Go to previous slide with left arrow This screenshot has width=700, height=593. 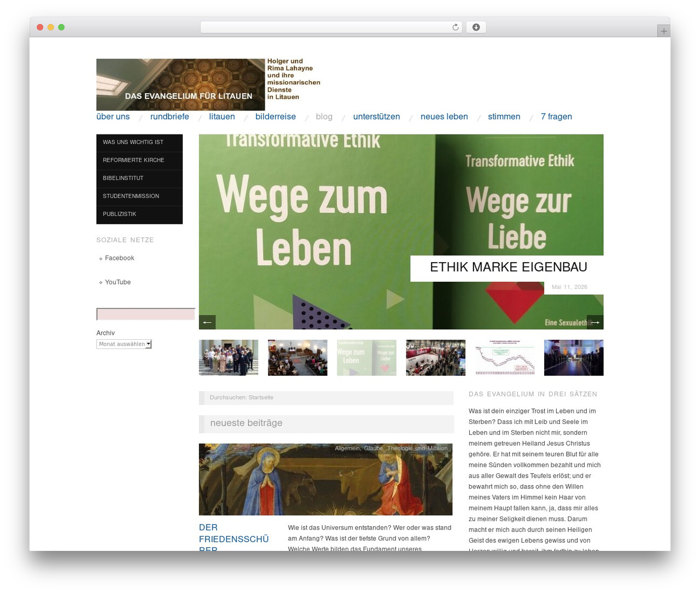(x=207, y=322)
